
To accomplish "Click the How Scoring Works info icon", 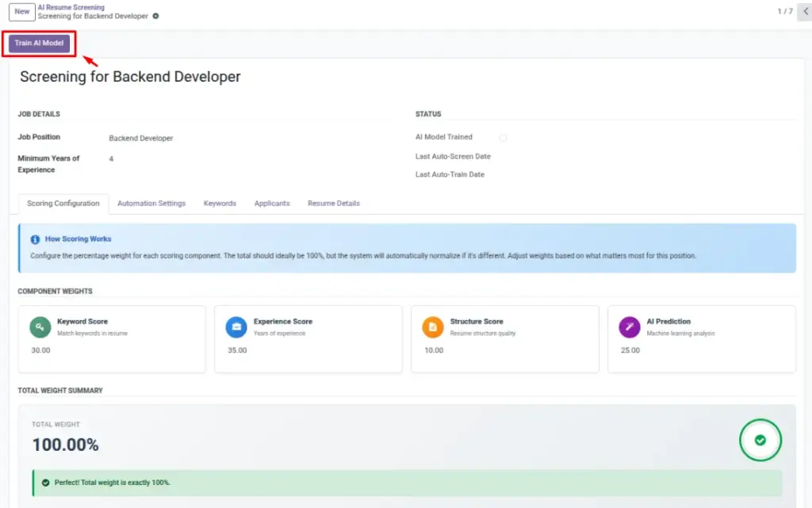I will (35, 239).
